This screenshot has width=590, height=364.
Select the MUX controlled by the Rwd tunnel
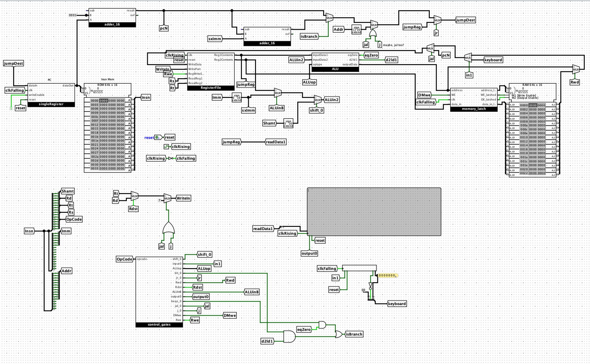click(576, 69)
